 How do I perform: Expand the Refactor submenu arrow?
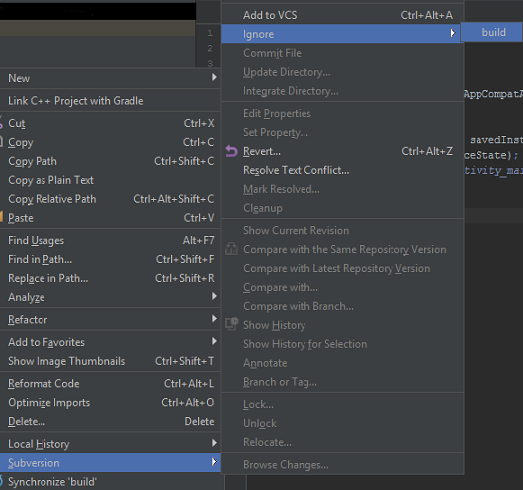(x=214, y=319)
